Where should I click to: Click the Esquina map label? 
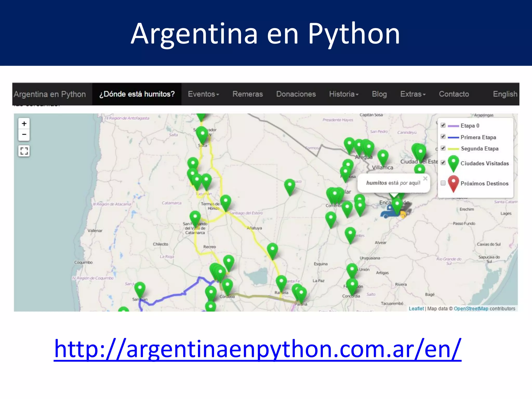pos(321,264)
